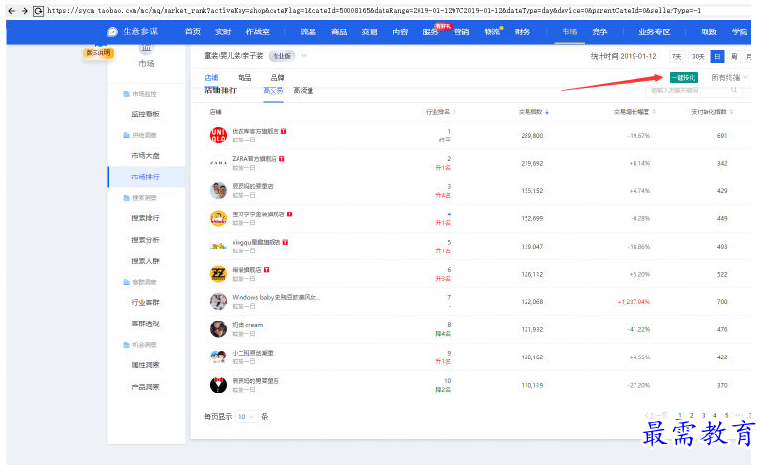Select the 30天 date range option
Viewport: 764px width, 465px height.
(x=698, y=56)
